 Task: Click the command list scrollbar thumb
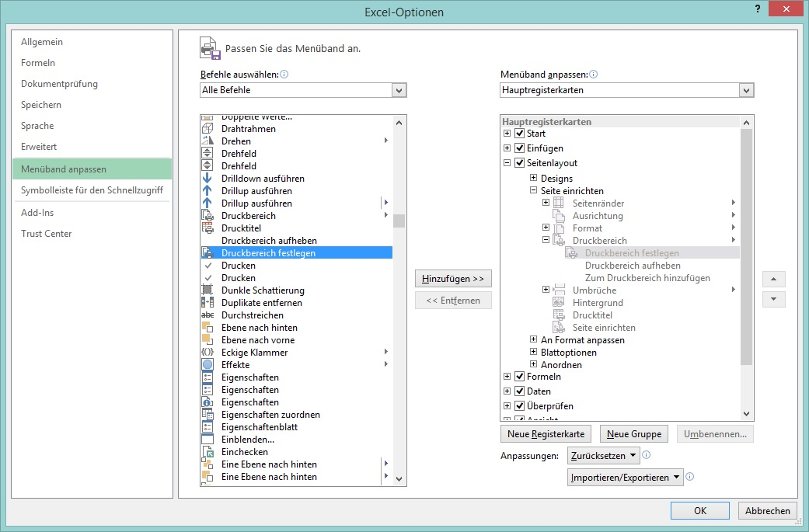[399, 221]
